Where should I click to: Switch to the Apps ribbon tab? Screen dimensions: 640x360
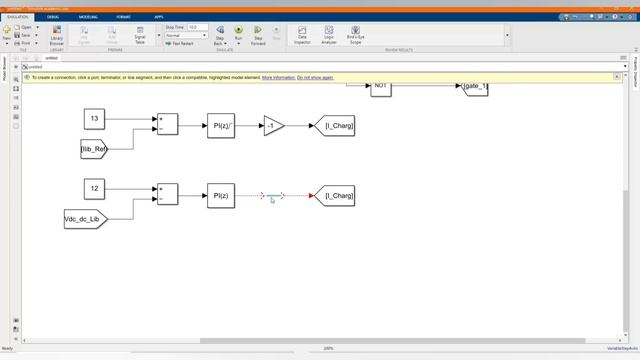click(x=159, y=17)
